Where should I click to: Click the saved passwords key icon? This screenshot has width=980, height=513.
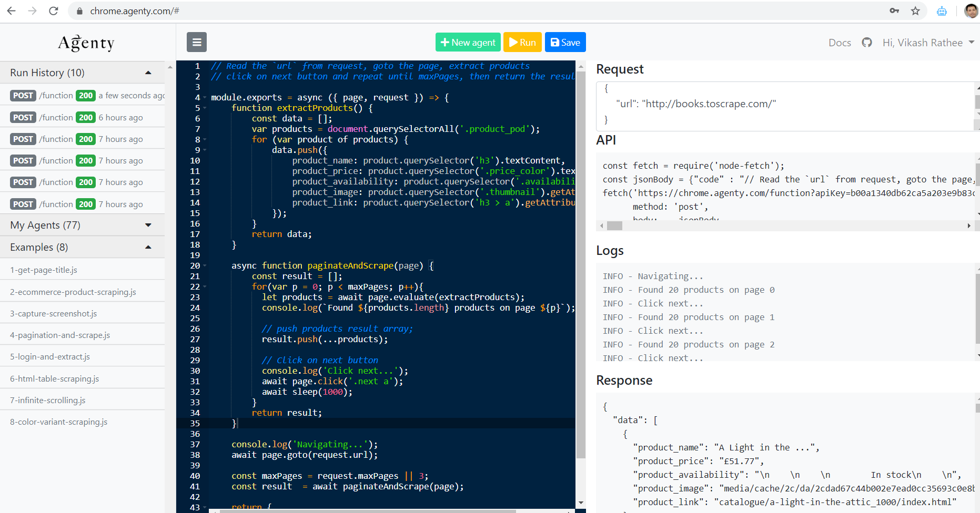894,11
